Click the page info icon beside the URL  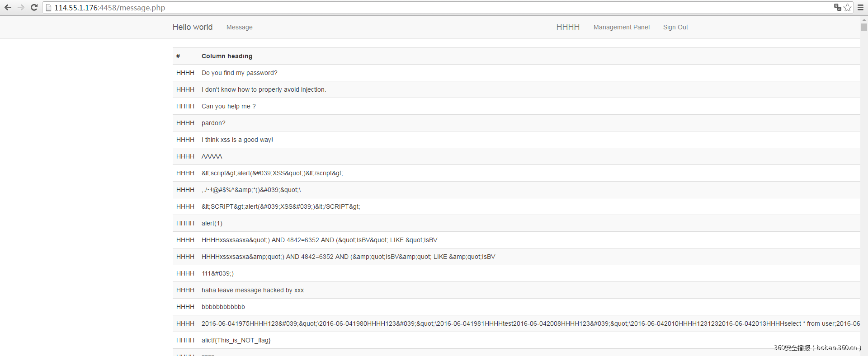pyautogui.click(x=49, y=8)
